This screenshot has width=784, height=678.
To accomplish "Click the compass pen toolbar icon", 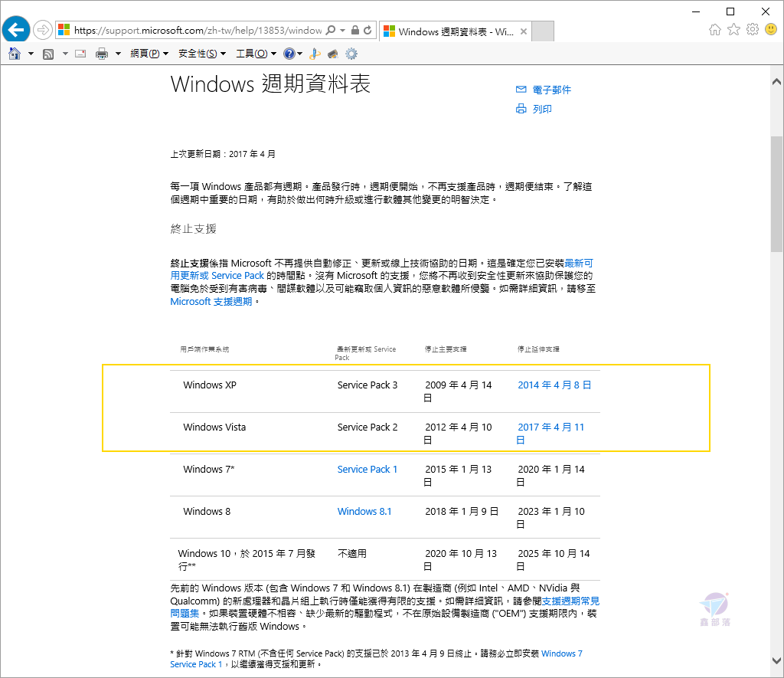I will pos(315,54).
